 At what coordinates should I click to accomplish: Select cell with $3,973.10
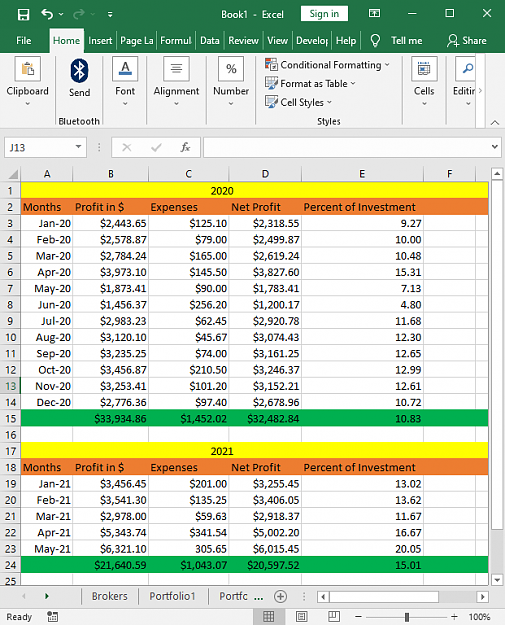coord(110,272)
